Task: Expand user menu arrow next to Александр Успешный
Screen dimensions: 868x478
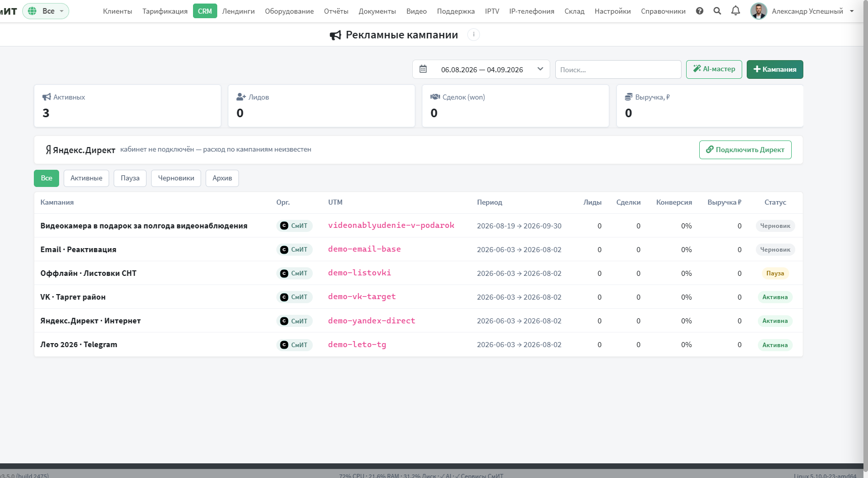Action: 852,11
